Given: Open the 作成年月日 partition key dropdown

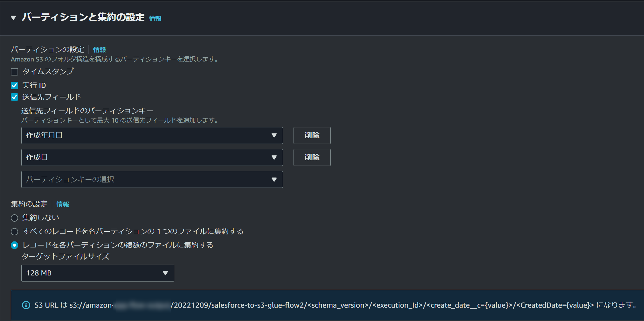Looking at the screenshot, I should [x=152, y=135].
